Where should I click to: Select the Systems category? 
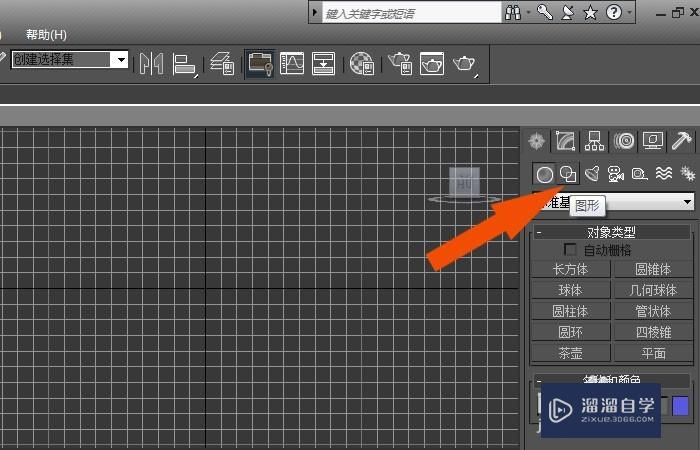pos(687,174)
